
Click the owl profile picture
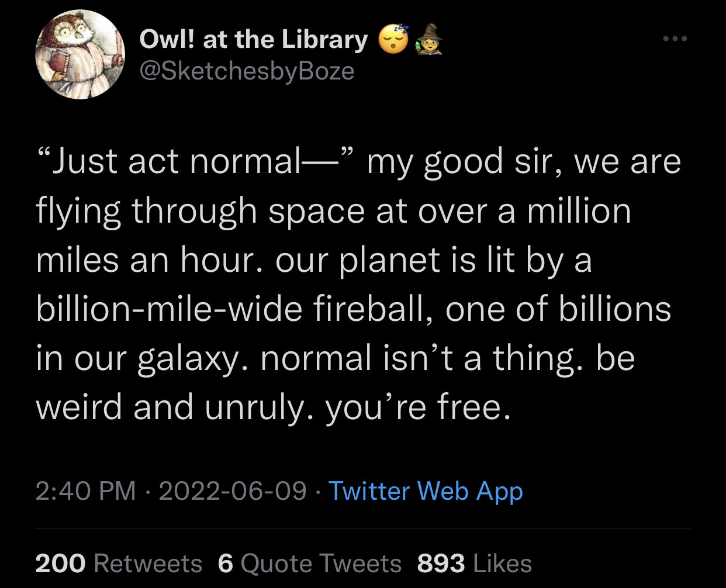81,54
